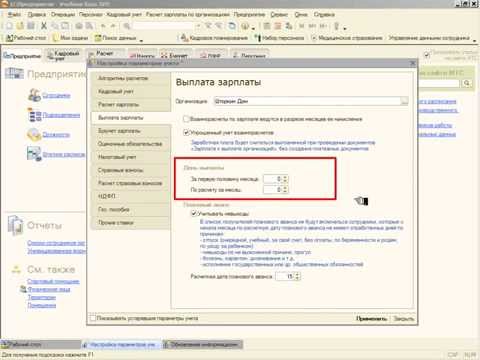The width and height of the screenshot is (480, 360).
Task: Select the Страховые взносы section
Action: click(x=131, y=170)
